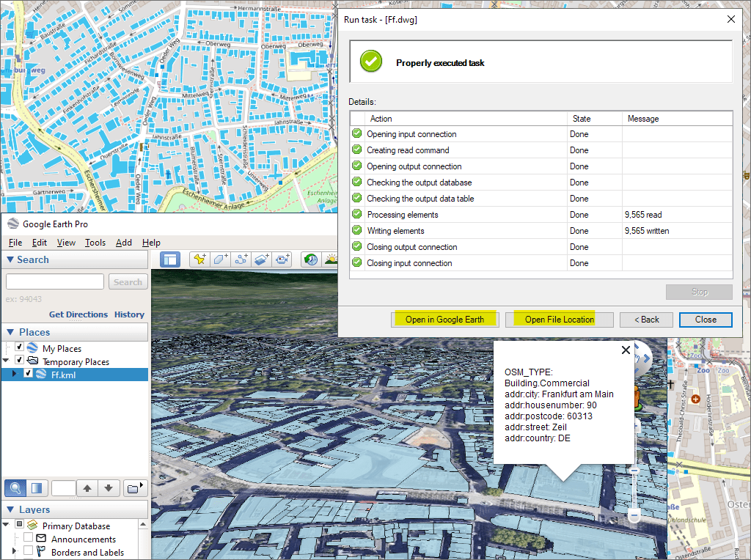Click the History link
The width and height of the screenshot is (751, 560).
coord(129,314)
